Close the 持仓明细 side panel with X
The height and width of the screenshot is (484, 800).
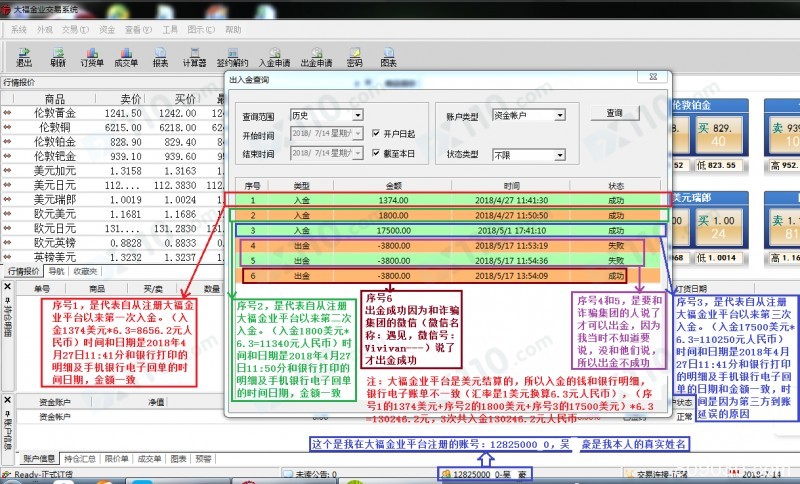8,287
